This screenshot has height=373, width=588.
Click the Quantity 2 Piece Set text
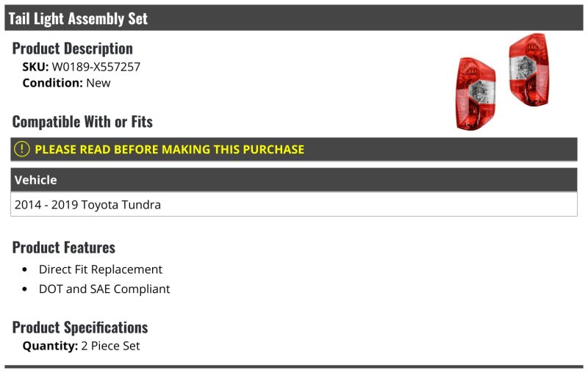[x=82, y=346]
